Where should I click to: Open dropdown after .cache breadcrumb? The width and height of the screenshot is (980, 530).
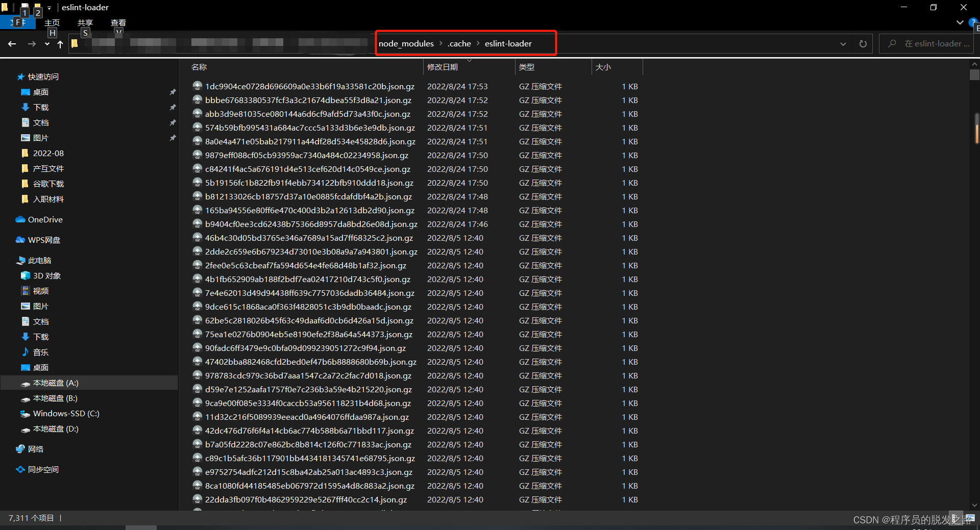coord(478,43)
